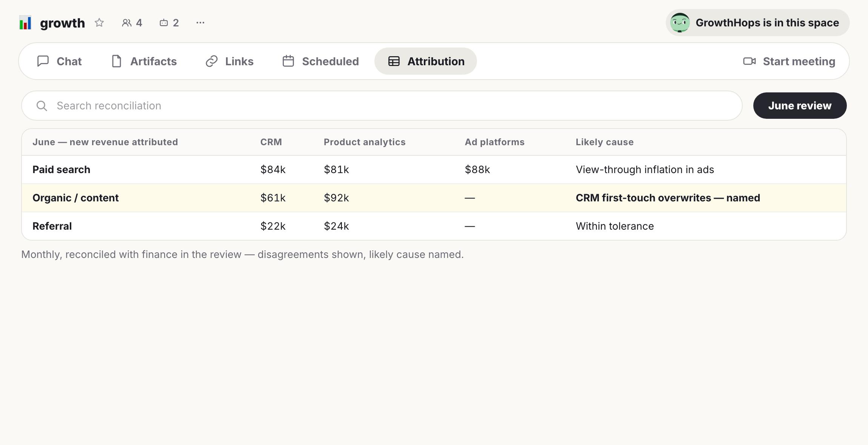Click the $88k Ad platforms value
The image size is (868, 445).
pyautogui.click(x=477, y=170)
